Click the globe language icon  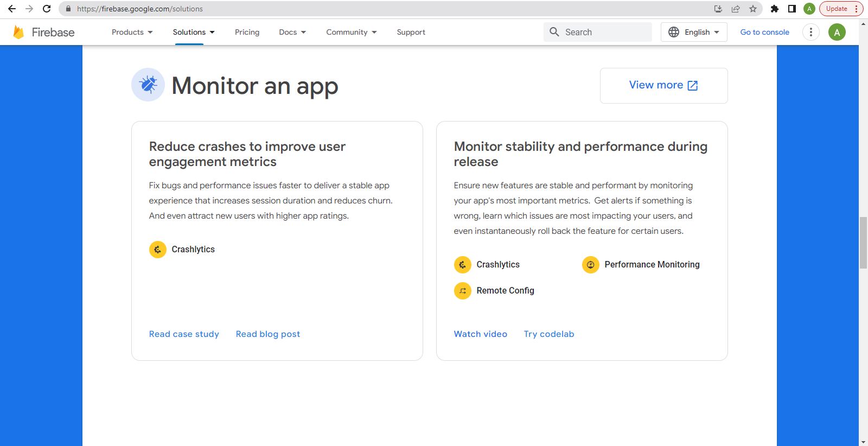(674, 32)
